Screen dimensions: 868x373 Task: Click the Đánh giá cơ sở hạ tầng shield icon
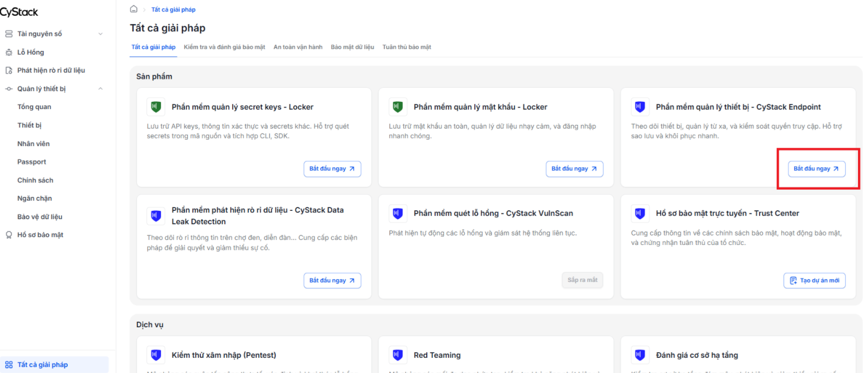pyautogui.click(x=639, y=355)
